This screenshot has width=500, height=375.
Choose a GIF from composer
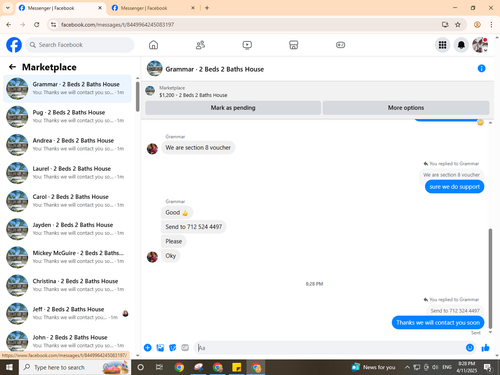click(185, 348)
